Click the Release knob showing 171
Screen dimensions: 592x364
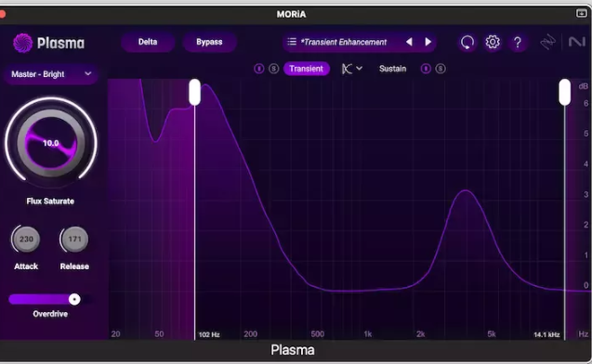click(x=74, y=239)
